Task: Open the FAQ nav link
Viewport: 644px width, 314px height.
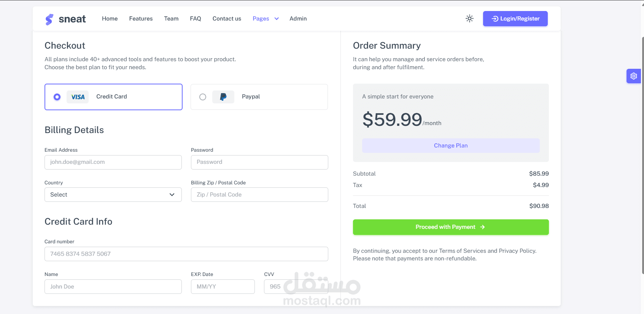Action: [196, 19]
